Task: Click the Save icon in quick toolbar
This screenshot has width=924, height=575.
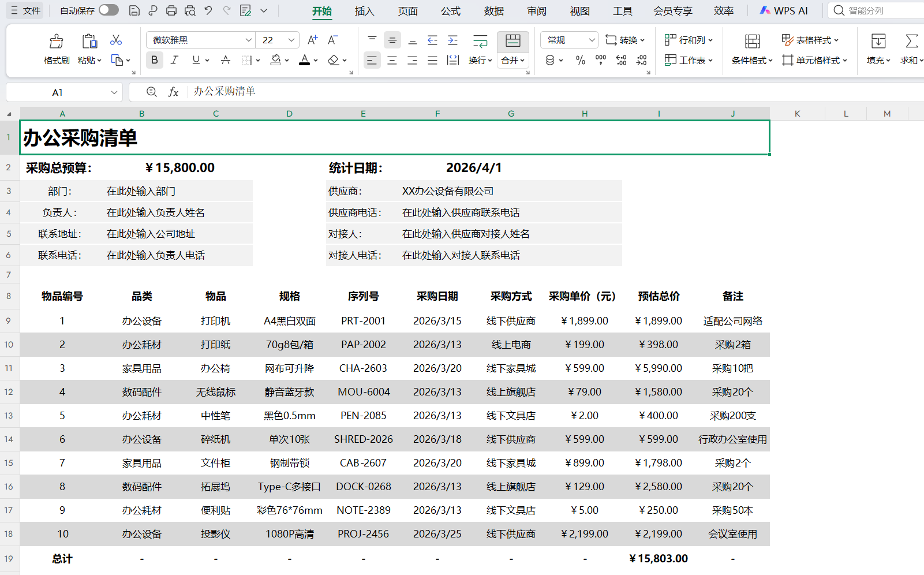Action: point(134,10)
